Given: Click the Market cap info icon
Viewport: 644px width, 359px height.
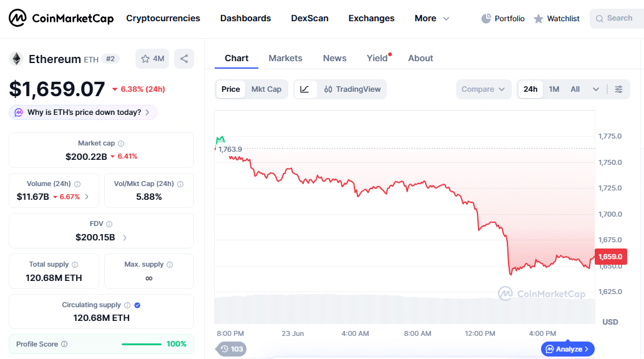Looking at the screenshot, I should click(121, 144).
